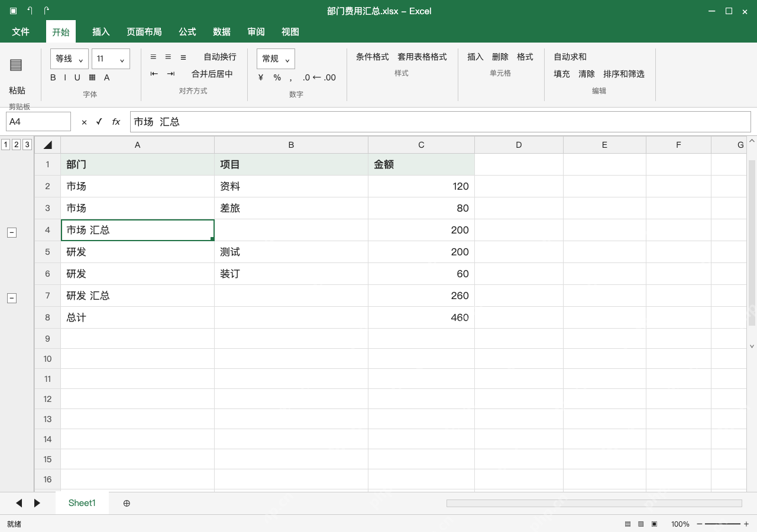Collapse the 研发 汇总 outline group
This screenshot has width=757, height=532.
coord(11,299)
